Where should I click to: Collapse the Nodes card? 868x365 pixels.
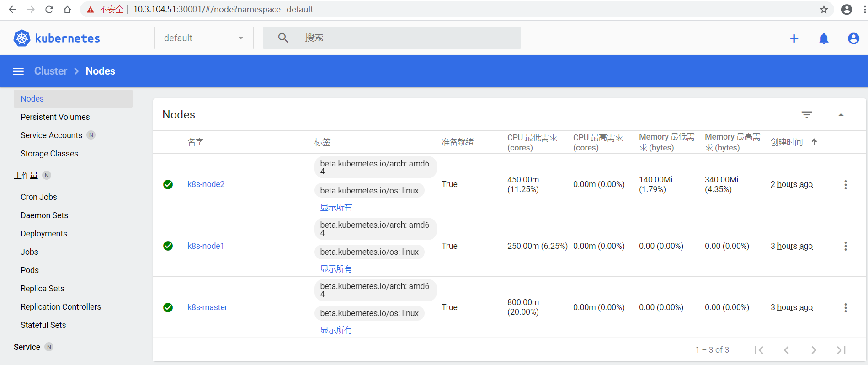pos(841,115)
